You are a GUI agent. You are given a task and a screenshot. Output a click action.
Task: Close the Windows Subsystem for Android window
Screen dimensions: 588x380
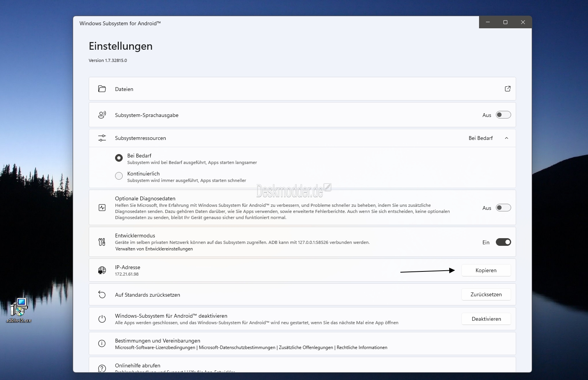[x=523, y=22]
